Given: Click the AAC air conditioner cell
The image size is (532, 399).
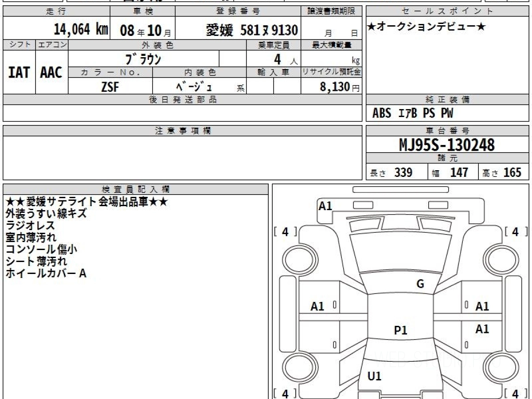Looking at the screenshot, I should 51,73.
